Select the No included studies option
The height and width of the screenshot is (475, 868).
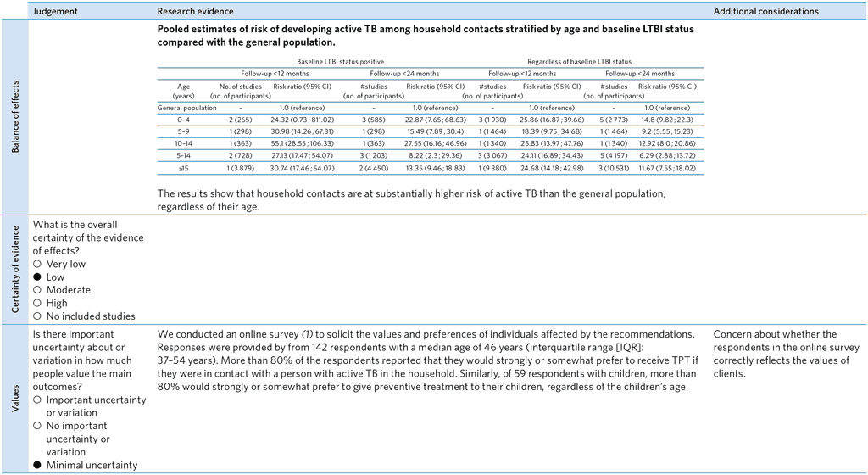(84, 316)
